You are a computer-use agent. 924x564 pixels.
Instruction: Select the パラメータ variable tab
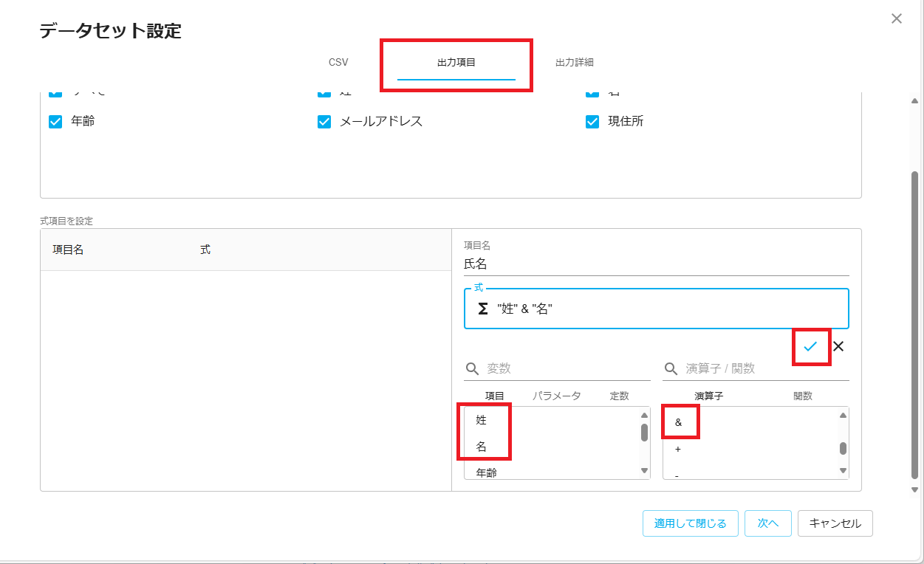pyautogui.click(x=556, y=396)
